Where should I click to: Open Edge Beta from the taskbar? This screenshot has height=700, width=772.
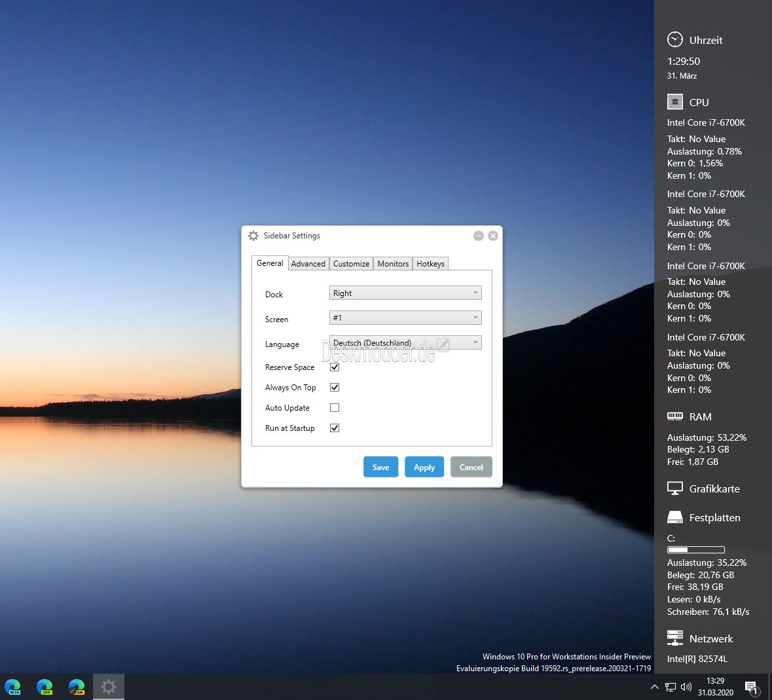[x=13, y=687]
